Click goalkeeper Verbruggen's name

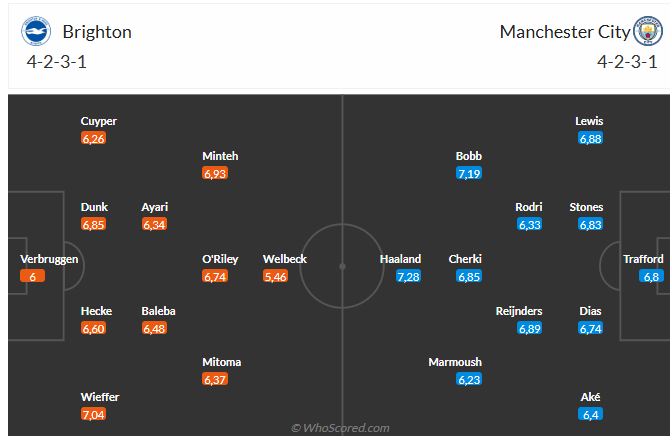coord(49,259)
